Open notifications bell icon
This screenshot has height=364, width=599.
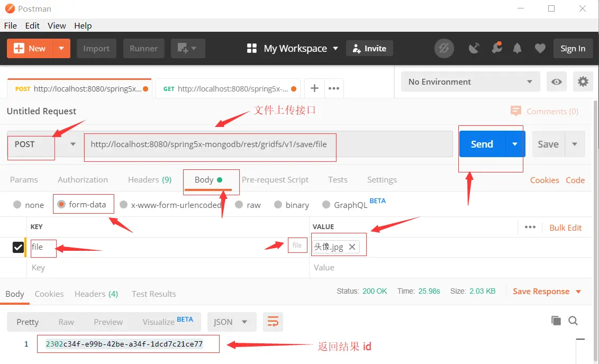pyautogui.click(x=518, y=49)
